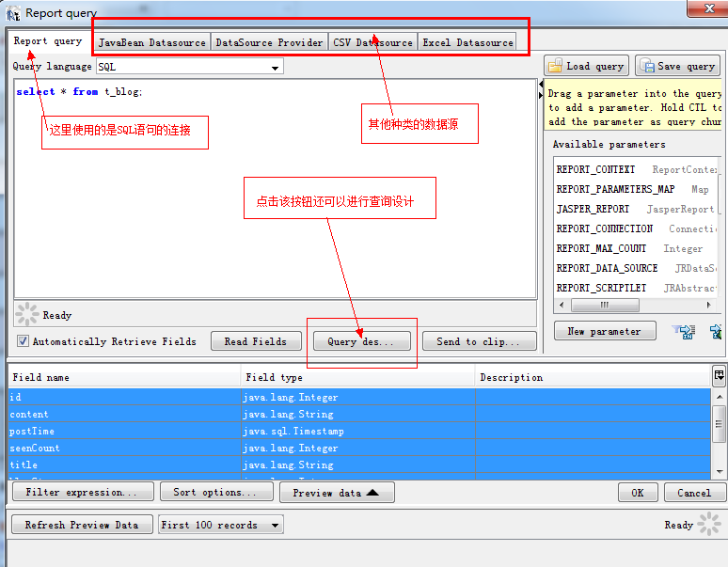Collapse the parameters panel with left arrow

(541, 85)
